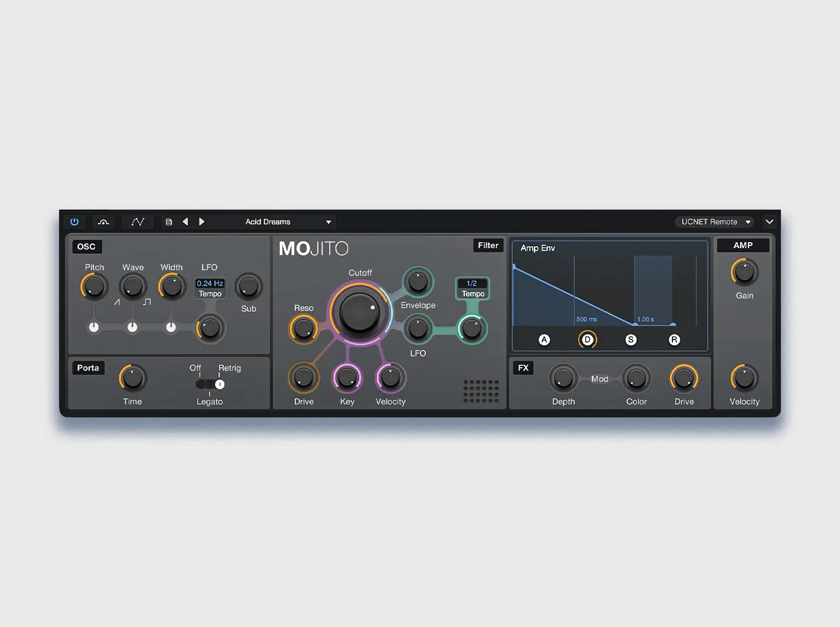The height and width of the screenshot is (627, 840).
Task: Expand the chevron menu at far right
Action: 769,222
